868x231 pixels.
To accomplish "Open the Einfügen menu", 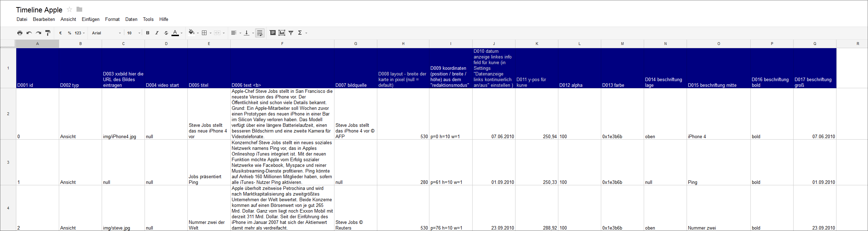I will (91, 19).
